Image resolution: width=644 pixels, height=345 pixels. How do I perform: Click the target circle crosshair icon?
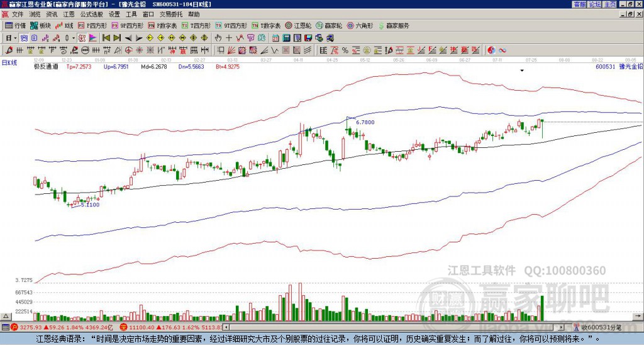(128, 50)
